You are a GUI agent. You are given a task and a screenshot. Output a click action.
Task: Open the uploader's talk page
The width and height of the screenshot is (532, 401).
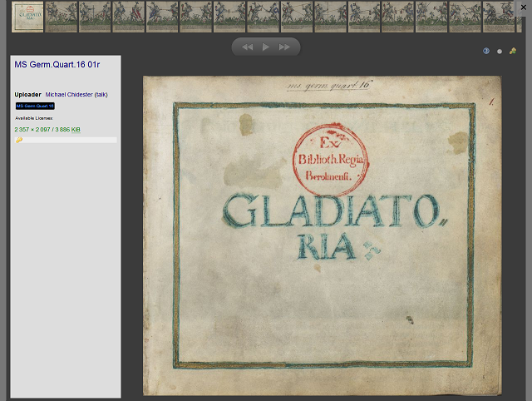(x=101, y=95)
